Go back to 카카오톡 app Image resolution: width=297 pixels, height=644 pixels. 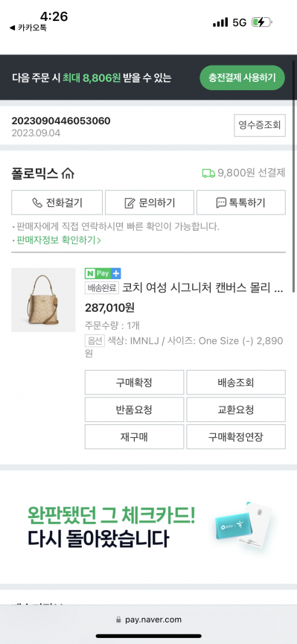click(x=28, y=28)
